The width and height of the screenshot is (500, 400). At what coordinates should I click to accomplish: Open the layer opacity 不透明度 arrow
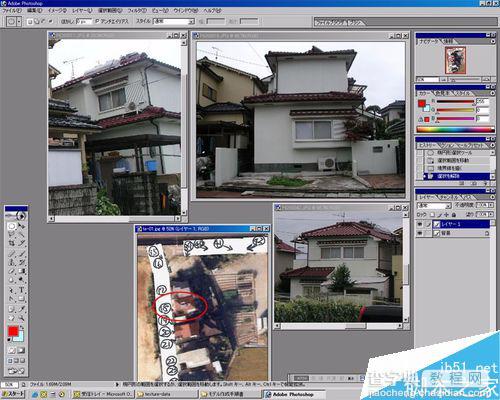coord(491,205)
